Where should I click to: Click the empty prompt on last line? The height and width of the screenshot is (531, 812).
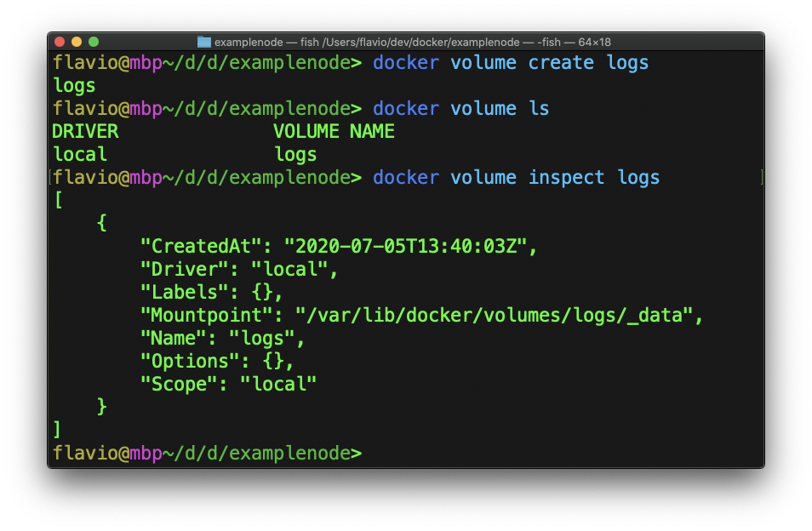[375, 454]
